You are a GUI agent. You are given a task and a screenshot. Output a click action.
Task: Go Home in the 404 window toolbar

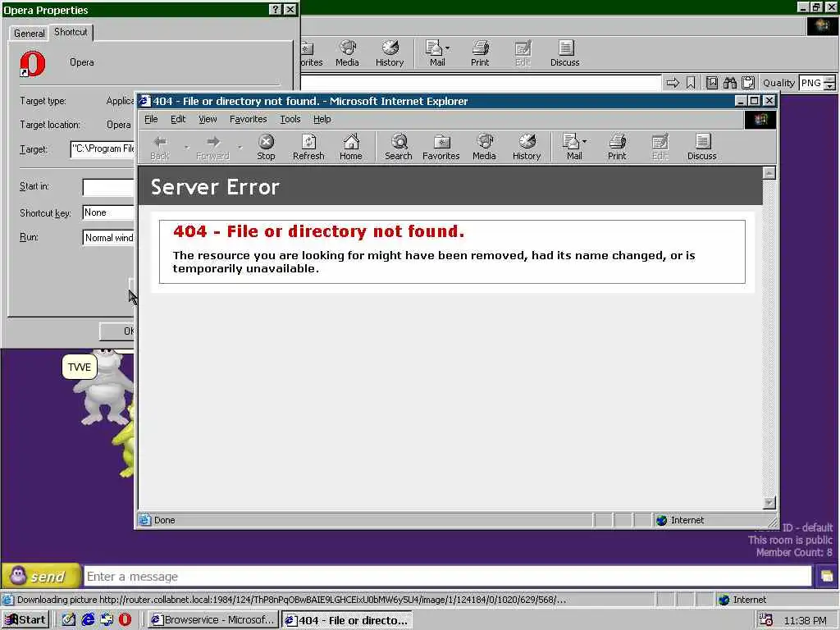[x=351, y=147]
